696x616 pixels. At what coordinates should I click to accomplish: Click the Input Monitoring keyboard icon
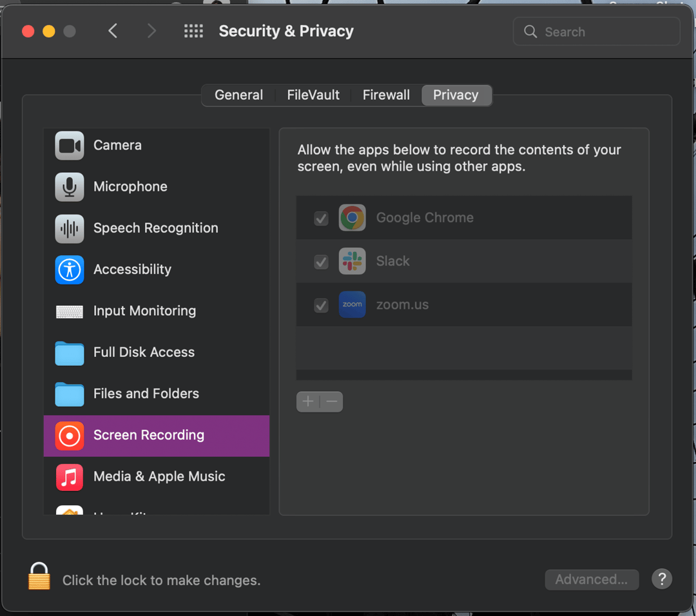[x=70, y=311]
